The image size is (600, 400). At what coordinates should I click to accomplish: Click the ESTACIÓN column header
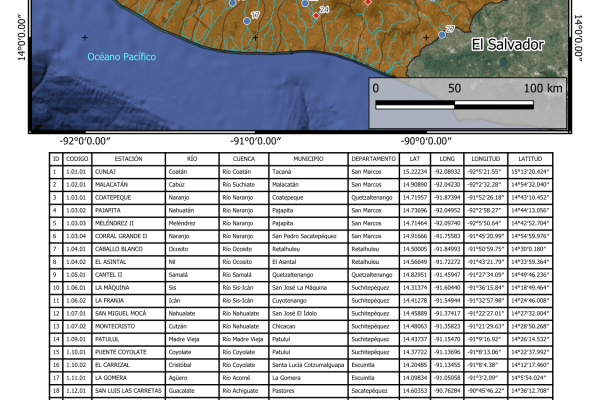(x=129, y=159)
